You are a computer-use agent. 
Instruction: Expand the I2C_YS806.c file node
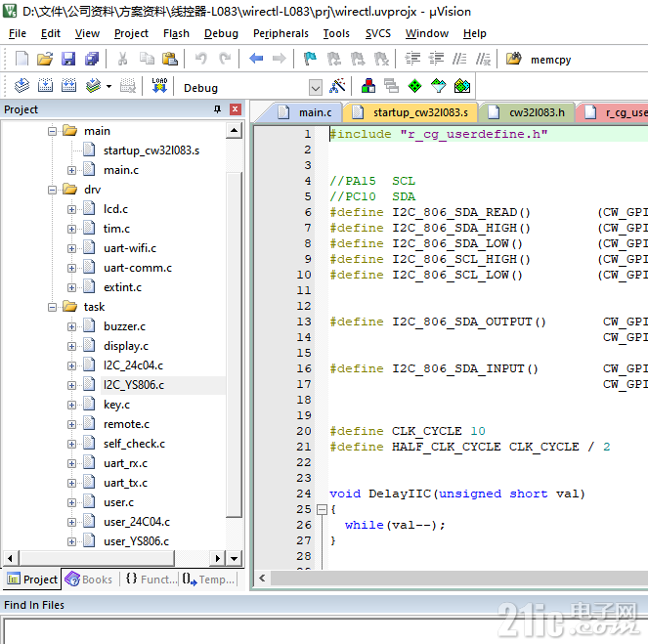click(x=71, y=385)
